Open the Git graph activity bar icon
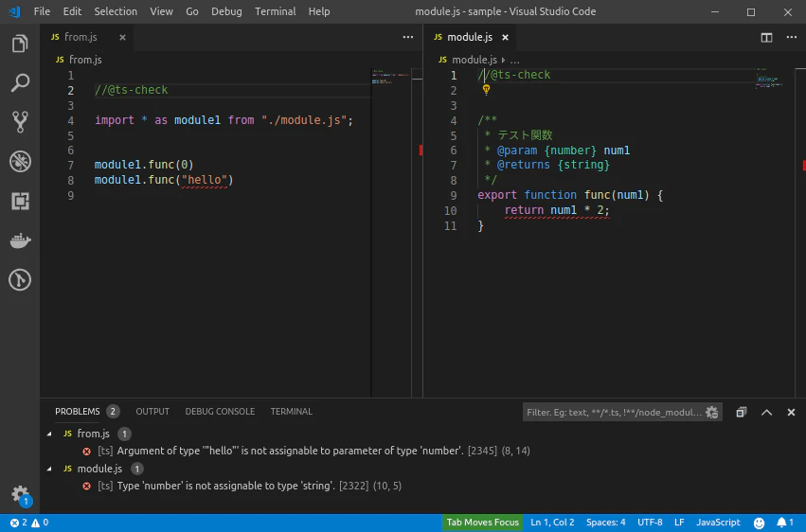 coord(20,280)
